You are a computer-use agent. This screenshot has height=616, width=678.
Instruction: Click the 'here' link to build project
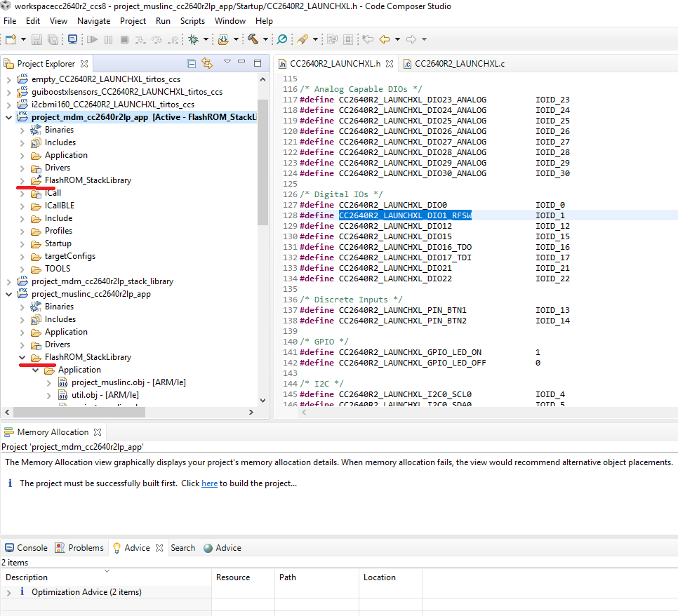(209, 483)
